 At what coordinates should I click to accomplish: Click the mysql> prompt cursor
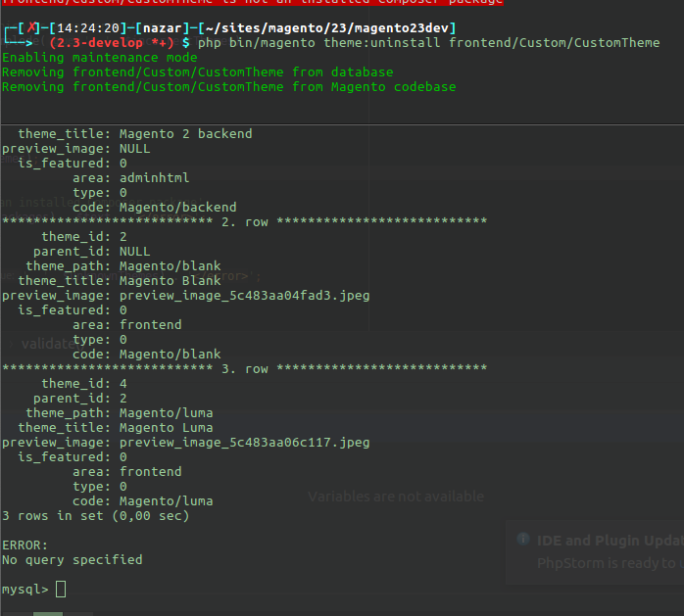(x=61, y=590)
